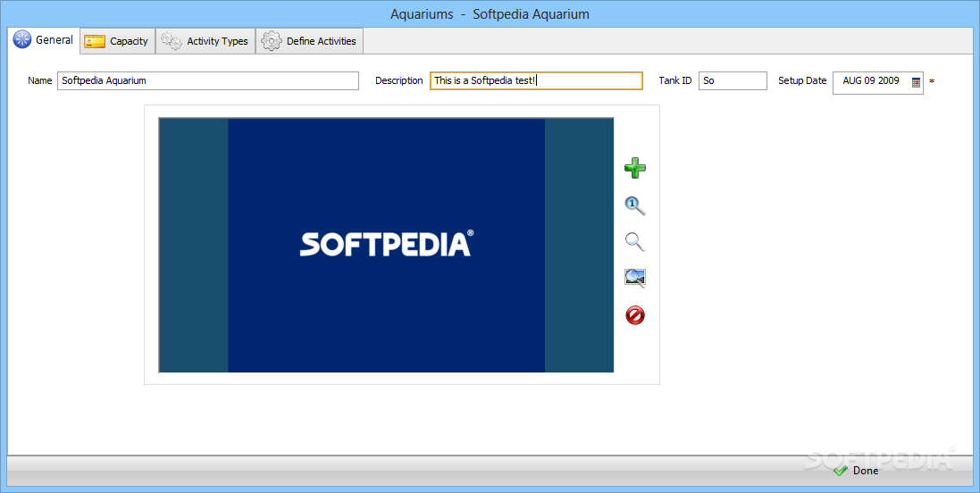980x493 pixels.
Task: Click the zoom 1:1 magnifier icon
Action: (x=635, y=205)
